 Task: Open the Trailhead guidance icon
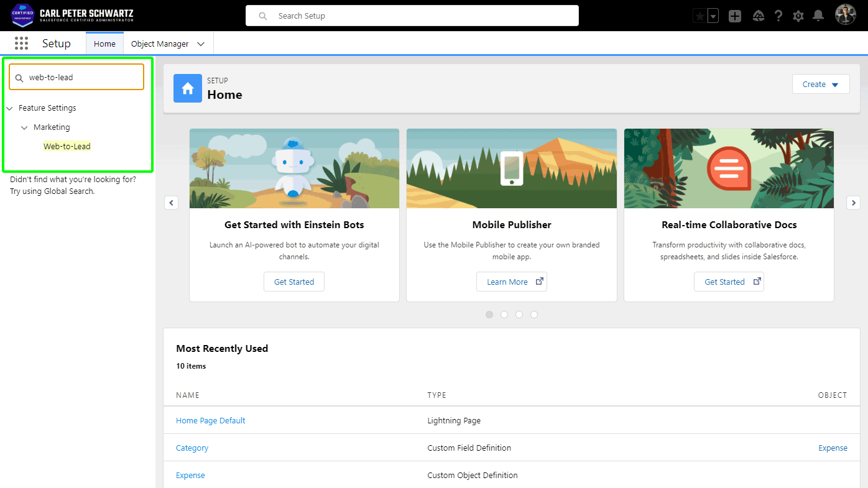click(758, 16)
